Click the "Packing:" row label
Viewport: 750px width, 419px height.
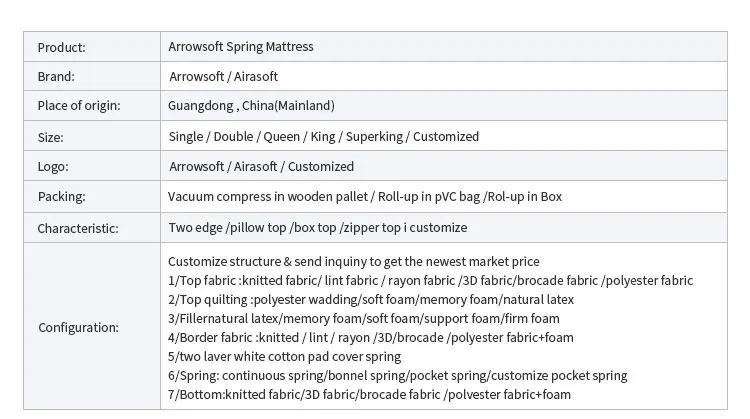click(x=61, y=197)
